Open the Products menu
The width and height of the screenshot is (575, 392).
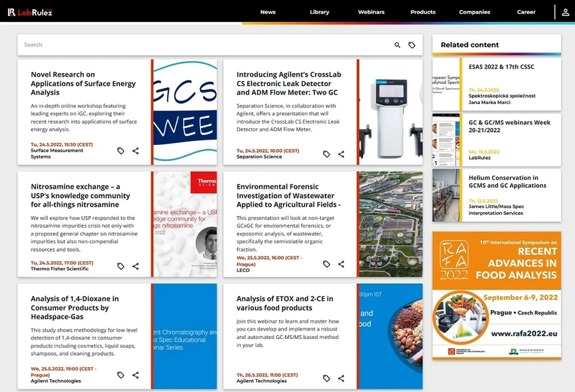tap(423, 12)
